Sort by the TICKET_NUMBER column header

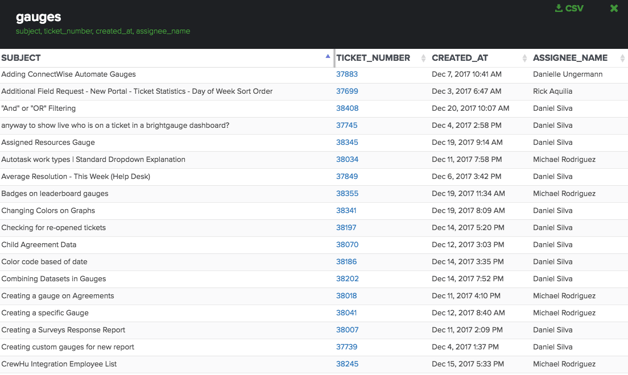(381, 58)
